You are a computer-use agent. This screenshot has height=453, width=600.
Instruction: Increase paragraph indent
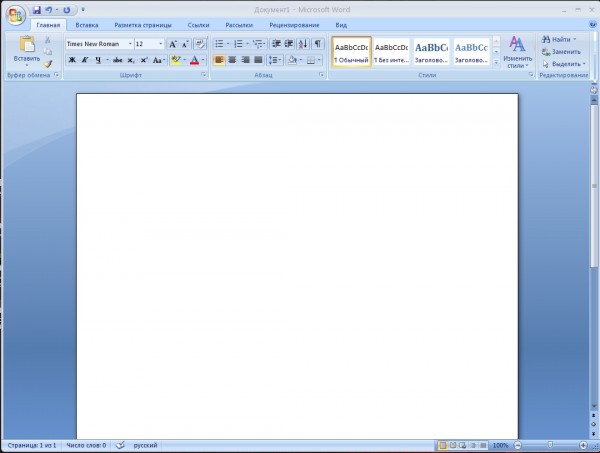[289, 44]
